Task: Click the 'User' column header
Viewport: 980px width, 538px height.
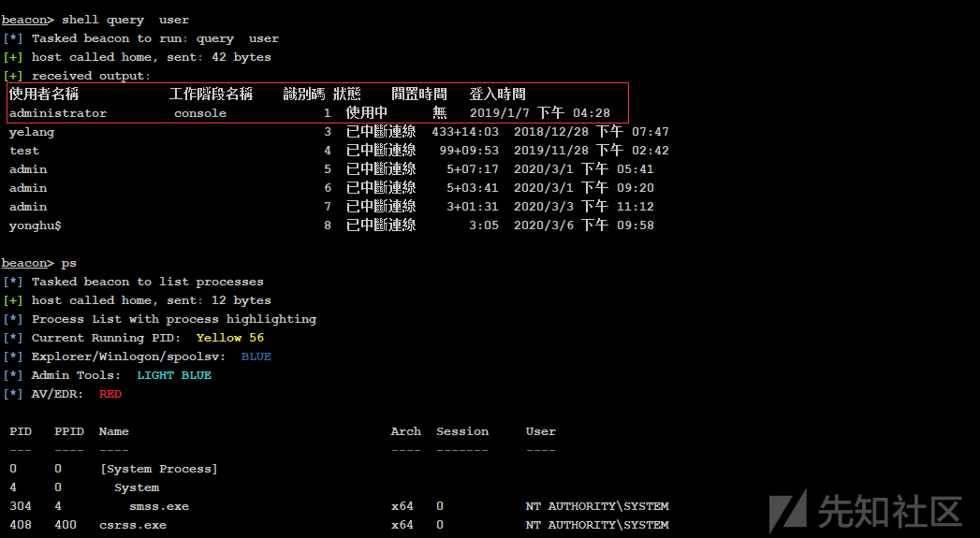Action: click(x=541, y=431)
